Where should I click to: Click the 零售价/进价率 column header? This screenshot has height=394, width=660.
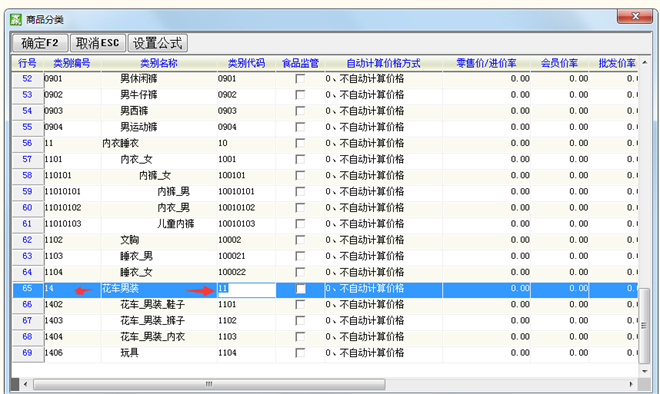click(x=486, y=64)
